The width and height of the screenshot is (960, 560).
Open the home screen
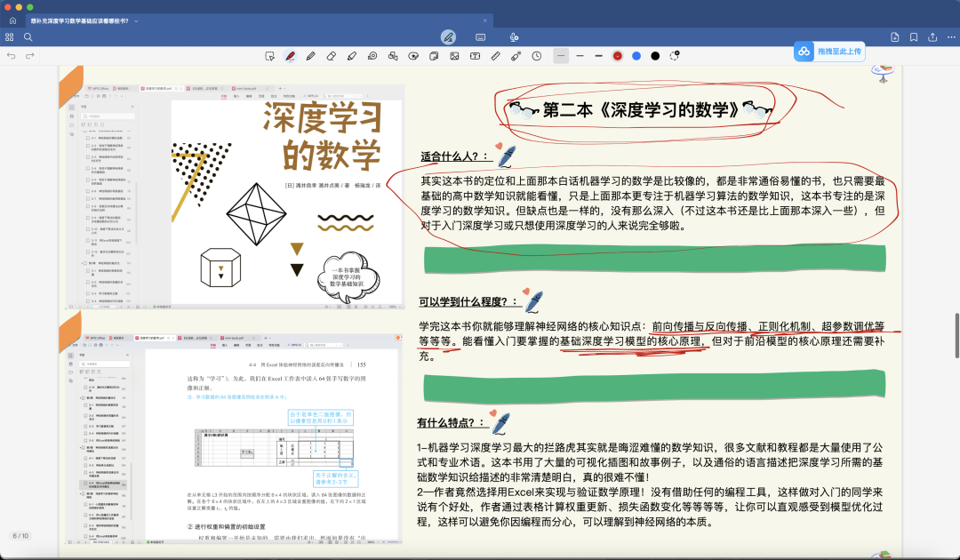12,20
